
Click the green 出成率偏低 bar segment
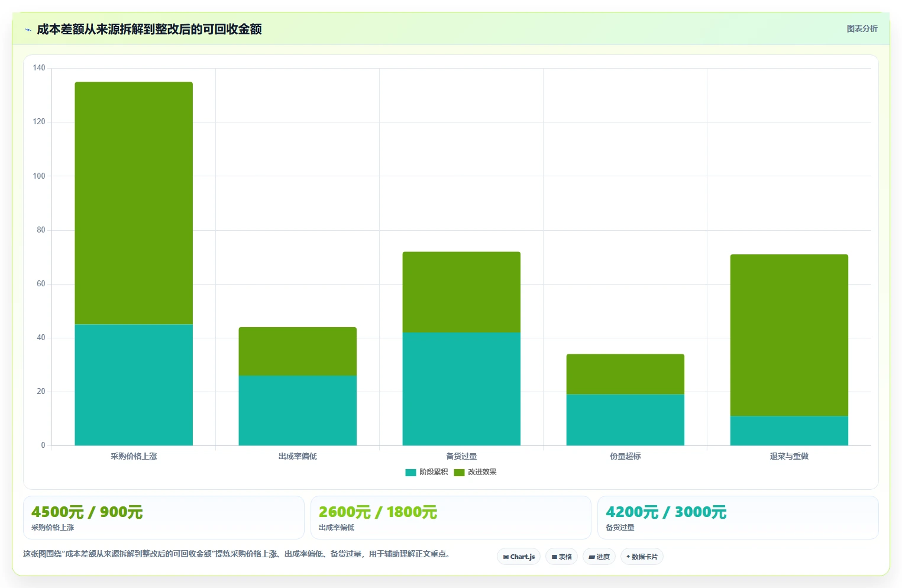298,351
